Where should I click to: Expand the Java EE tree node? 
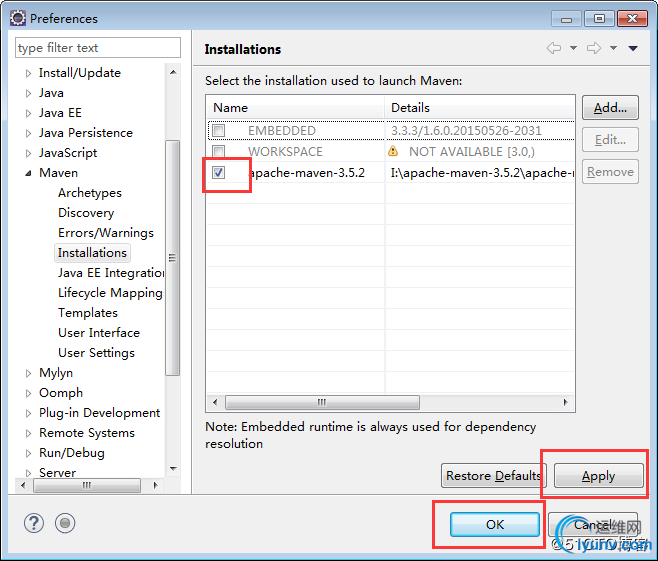point(28,113)
